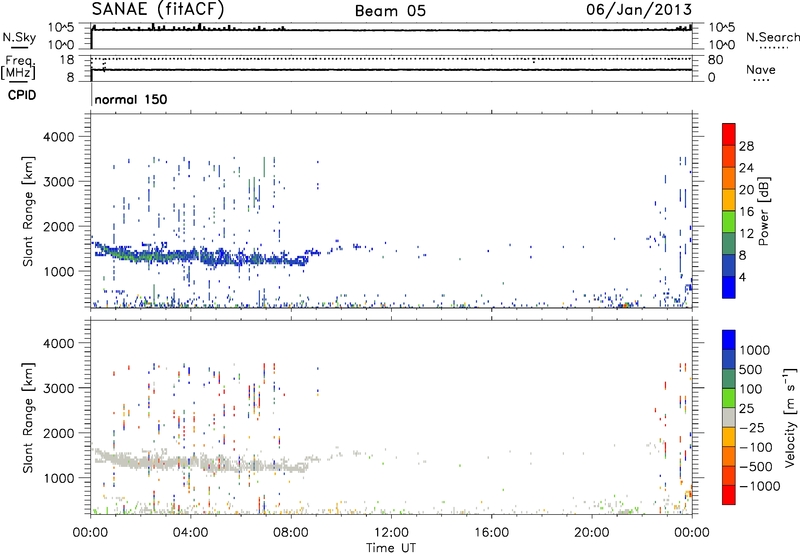Pick the red bottom velocity colorbar segment
Image resolution: width=800 pixels, height=554 pixels.
[729, 495]
